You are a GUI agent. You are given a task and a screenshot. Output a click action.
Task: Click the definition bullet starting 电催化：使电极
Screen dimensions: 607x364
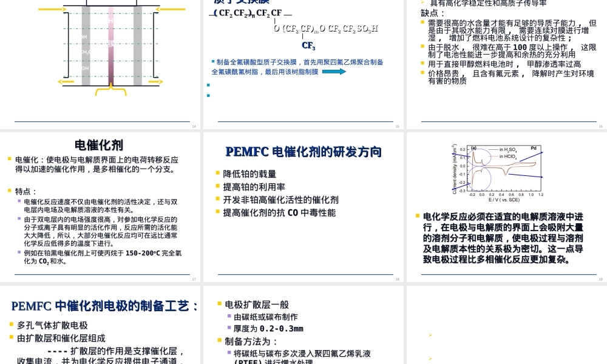coord(97,164)
